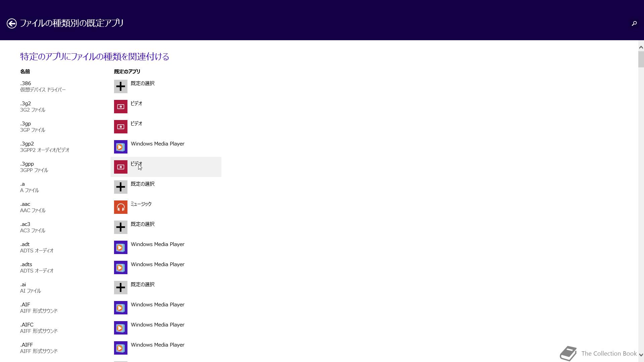Click 仮想デバイス ドライバー description
644x362 pixels.
point(43,90)
